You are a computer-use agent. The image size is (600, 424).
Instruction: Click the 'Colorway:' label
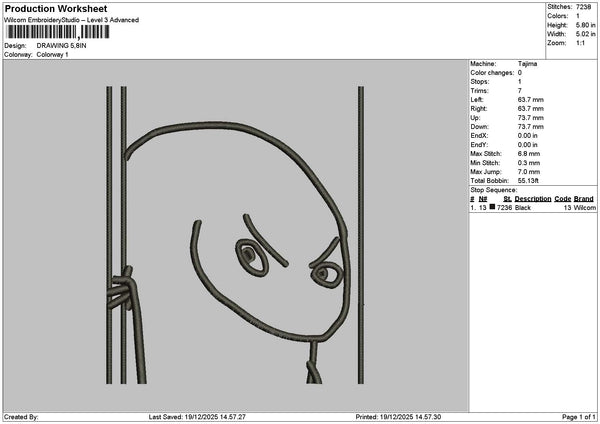coord(18,55)
